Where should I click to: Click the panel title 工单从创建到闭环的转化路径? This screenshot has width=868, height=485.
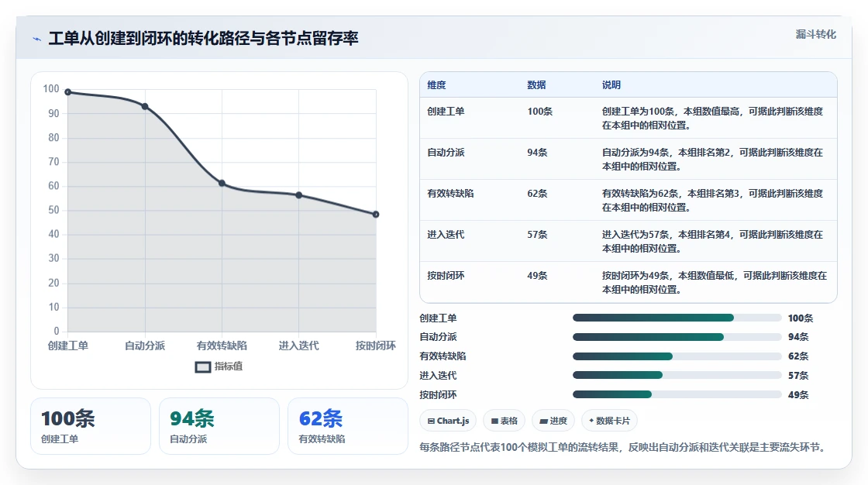[x=203, y=38]
